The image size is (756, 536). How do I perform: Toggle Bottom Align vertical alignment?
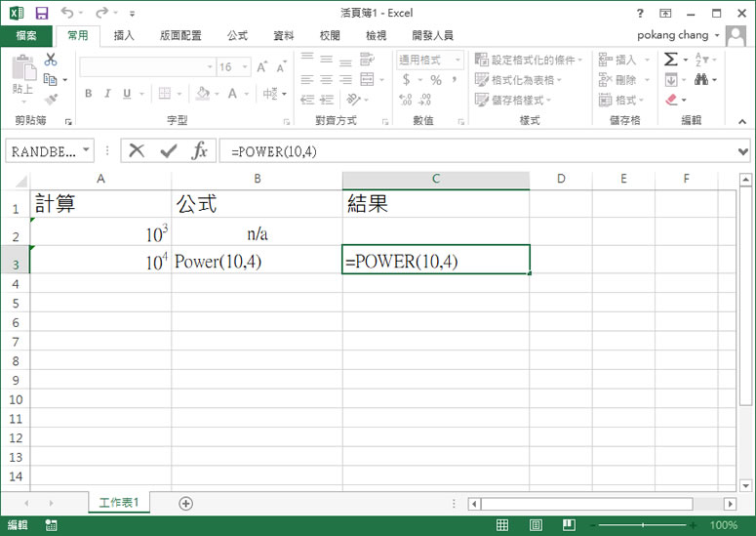(x=345, y=62)
